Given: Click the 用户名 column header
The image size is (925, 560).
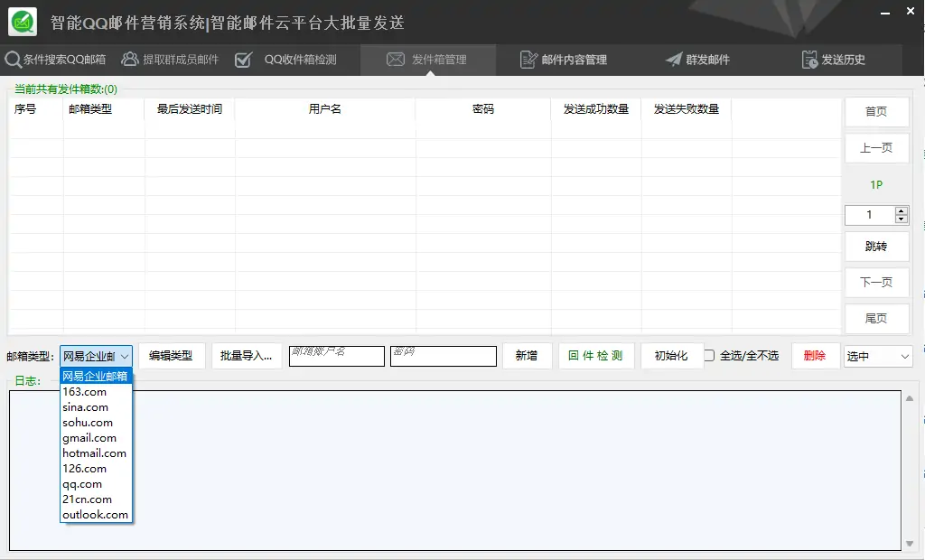Looking at the screenshot, I should click(x=324, y=109).
